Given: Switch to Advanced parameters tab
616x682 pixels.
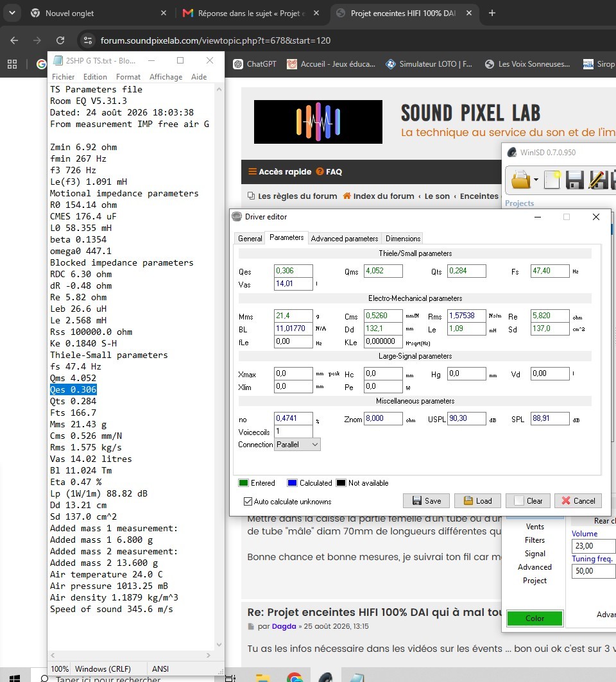Looking at the screenshot, I should pos(344,239).
